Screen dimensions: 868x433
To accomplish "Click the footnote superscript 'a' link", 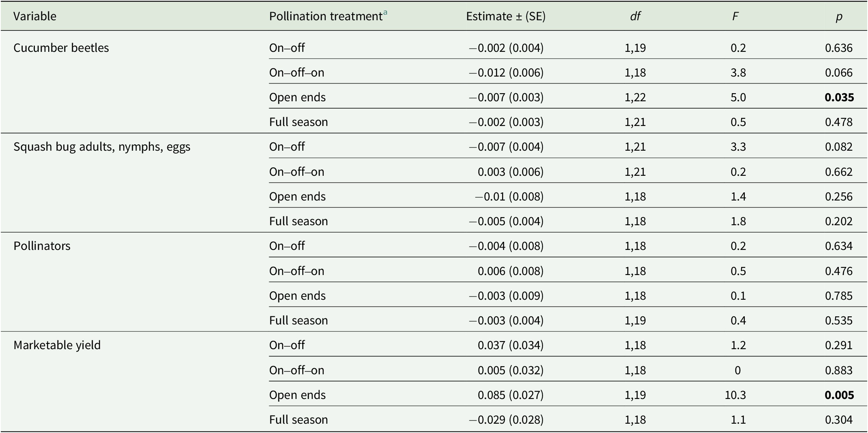I will pyautogui.click(x=385, y=13).
